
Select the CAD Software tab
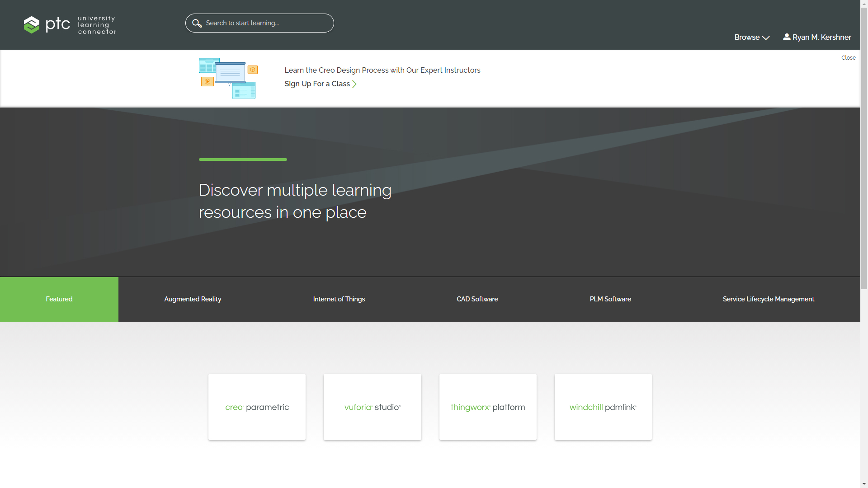pos(477,299)
